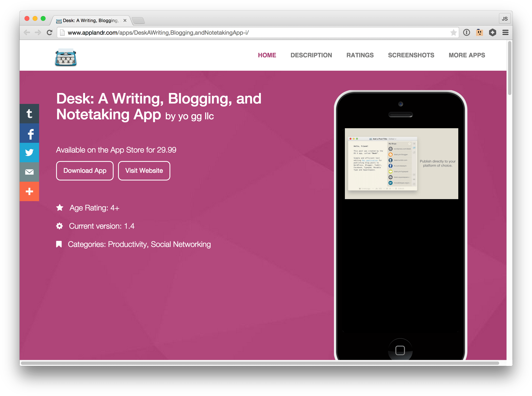
Task: Open the DESCRIPTION nav section
Action: click(311, 55)
